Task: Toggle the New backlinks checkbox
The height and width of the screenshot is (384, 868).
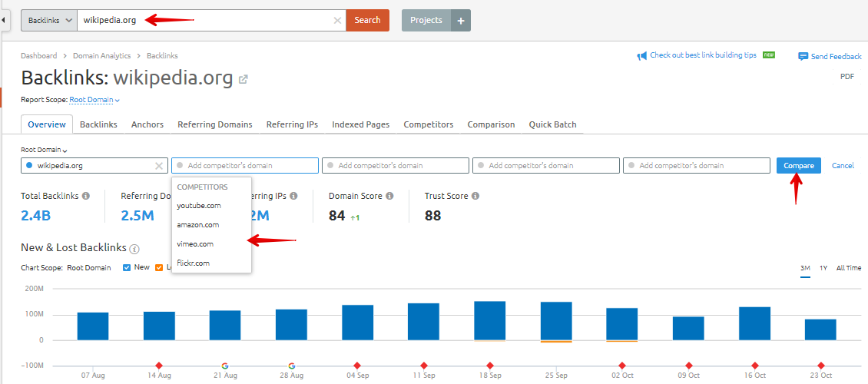Action: click(x=126, y=268)
